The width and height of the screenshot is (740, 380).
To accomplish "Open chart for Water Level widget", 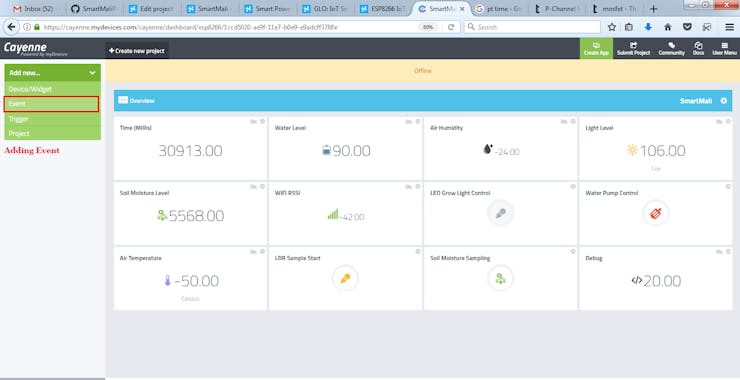I will coord(409,121).
